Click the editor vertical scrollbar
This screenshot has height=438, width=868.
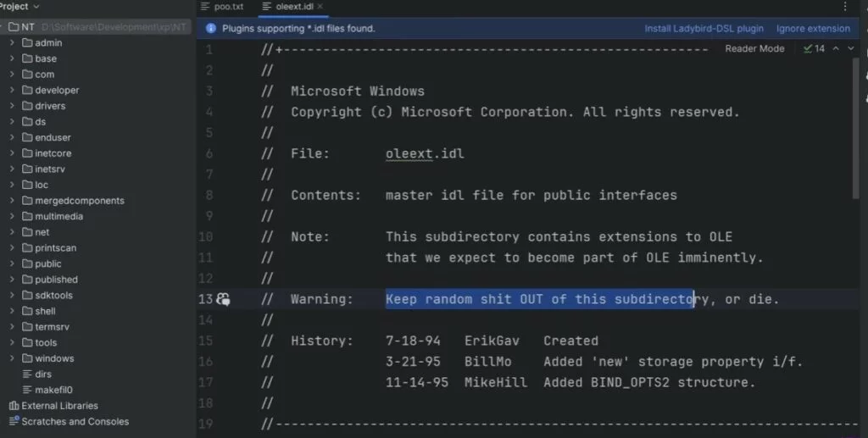(855, 127)
